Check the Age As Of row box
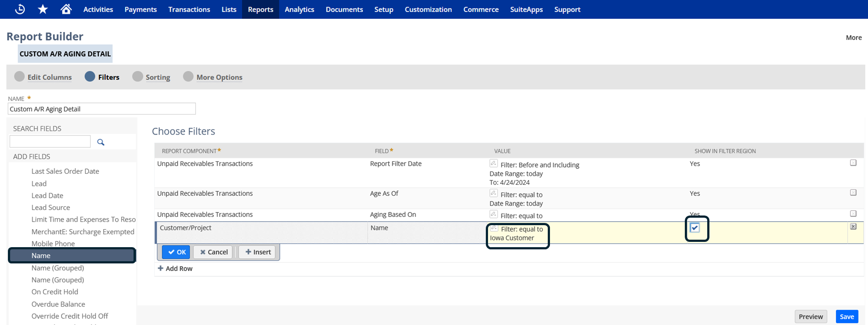Image resolution: width=868 pixels, height=325 pixels. 853,193
